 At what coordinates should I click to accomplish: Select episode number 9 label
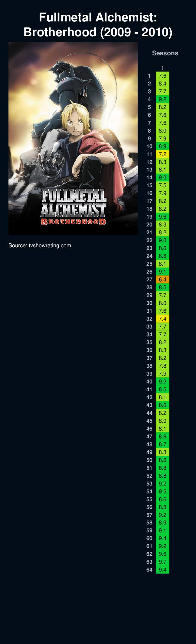coord(149,139)
